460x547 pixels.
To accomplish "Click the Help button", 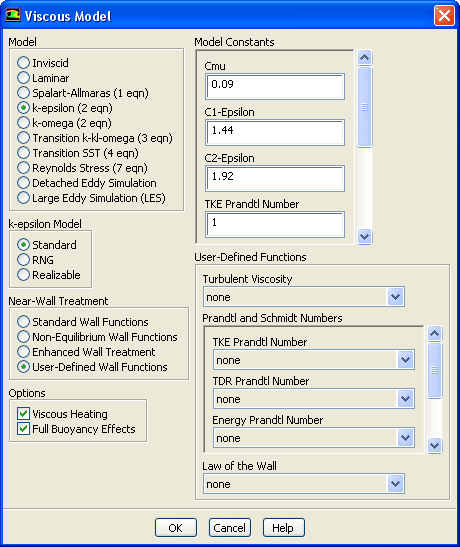I will tap(284, 528).
